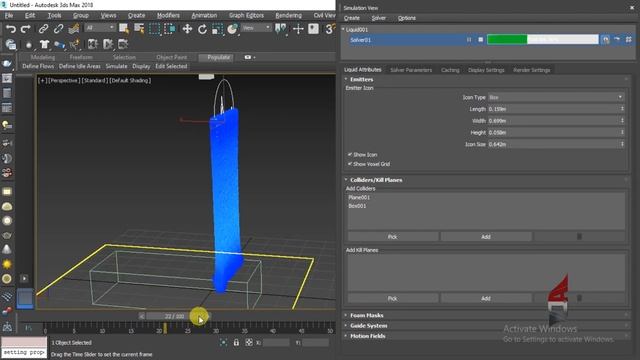The image size is (640, 360).
Task: Open Simulation View Create menu
Action: pos(352,18)
